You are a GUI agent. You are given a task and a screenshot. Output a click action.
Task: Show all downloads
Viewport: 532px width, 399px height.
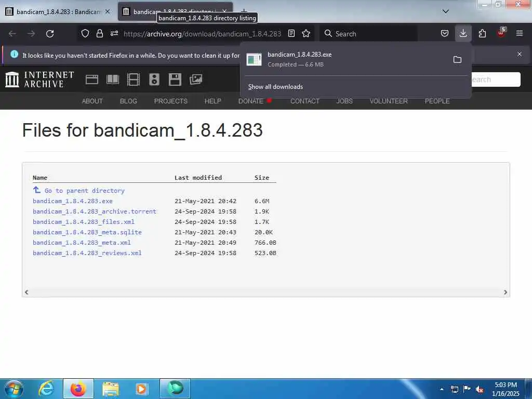click(275, 87)
